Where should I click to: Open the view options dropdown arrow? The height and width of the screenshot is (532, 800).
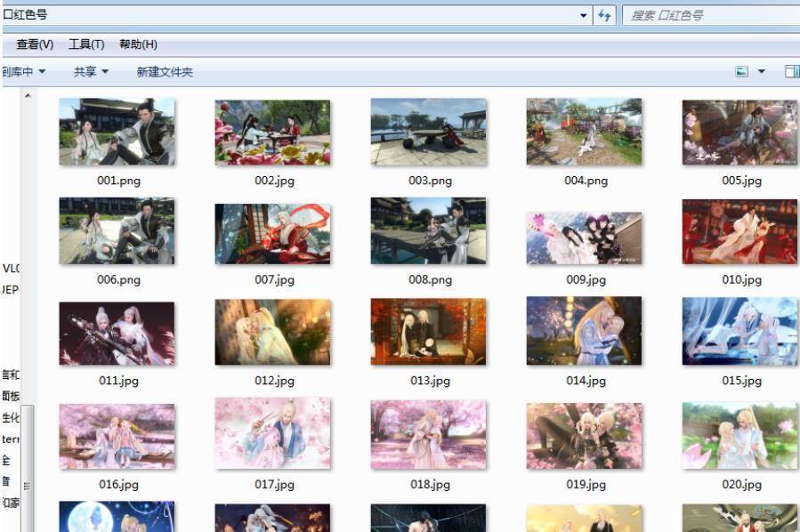pyautogui.click(x=761, y=71)
